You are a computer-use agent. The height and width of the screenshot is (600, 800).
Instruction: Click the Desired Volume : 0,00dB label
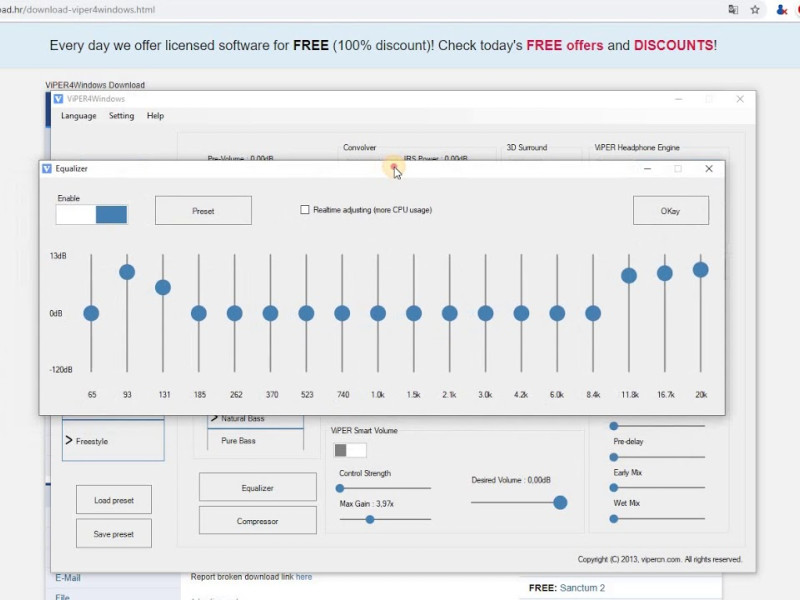click(x=511, y=480)
